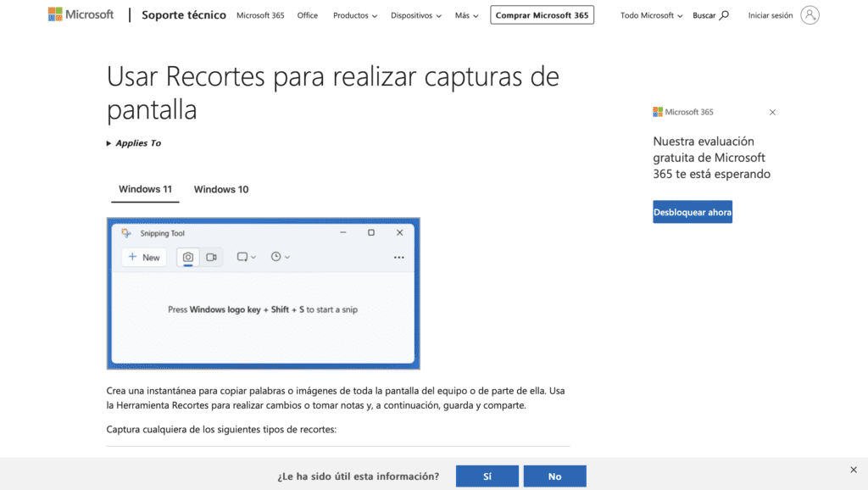
Task: Click the Microsoft 365 logo in promo panel
Action: 683,112
